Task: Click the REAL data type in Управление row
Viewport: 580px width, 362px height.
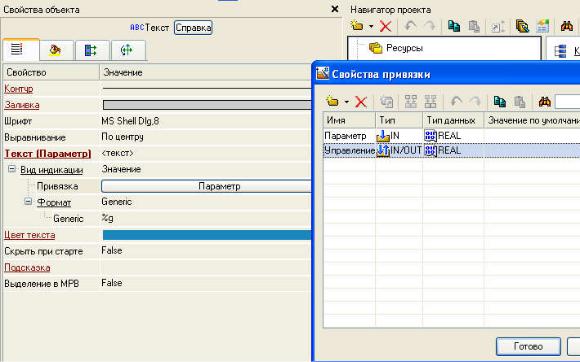Action: [x=453, y=150]
